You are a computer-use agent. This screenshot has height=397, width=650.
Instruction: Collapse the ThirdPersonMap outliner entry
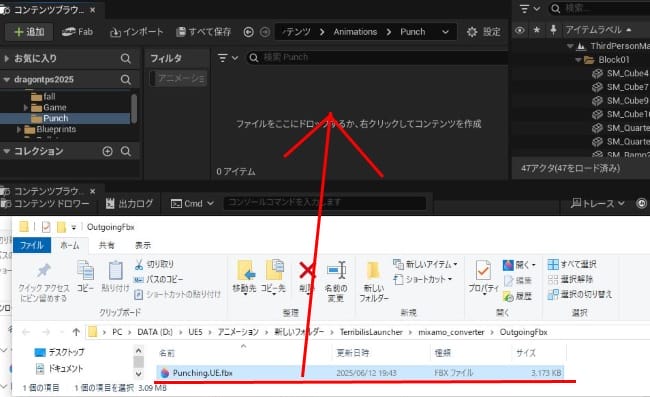pos(570,46)
